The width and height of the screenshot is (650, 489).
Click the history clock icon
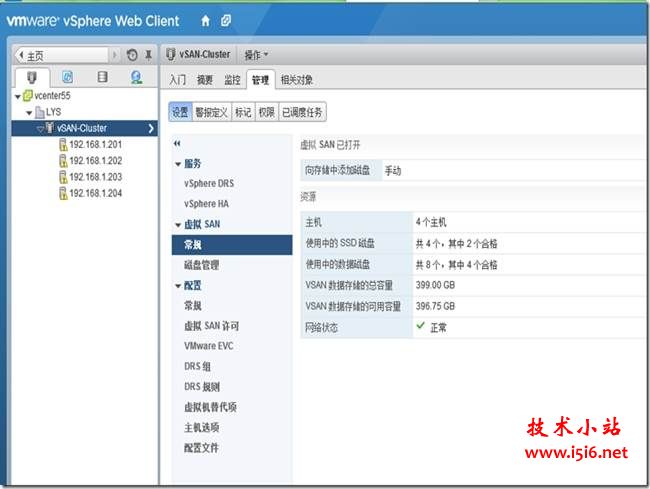click(x=132, y=55)
